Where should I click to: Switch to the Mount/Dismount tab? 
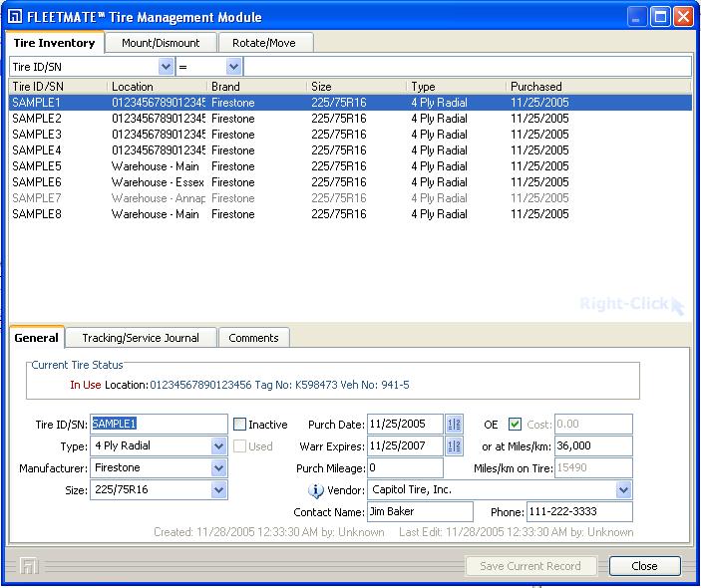161,43
